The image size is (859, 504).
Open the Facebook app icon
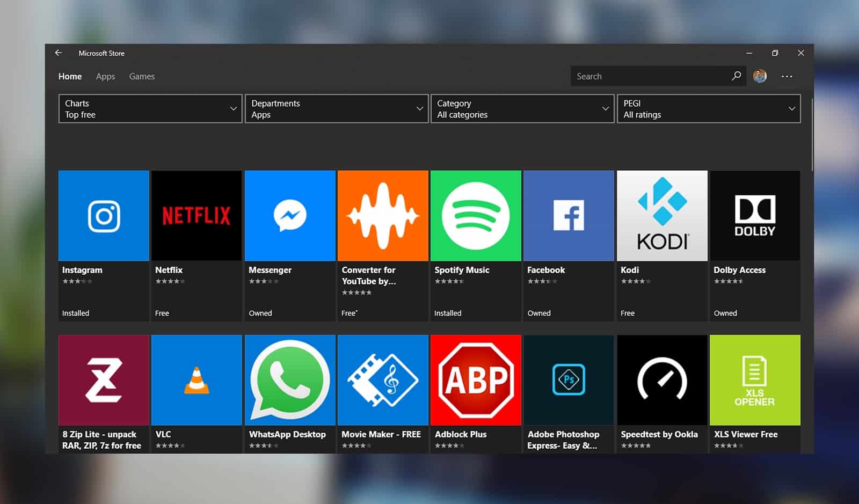pos(569,216)
